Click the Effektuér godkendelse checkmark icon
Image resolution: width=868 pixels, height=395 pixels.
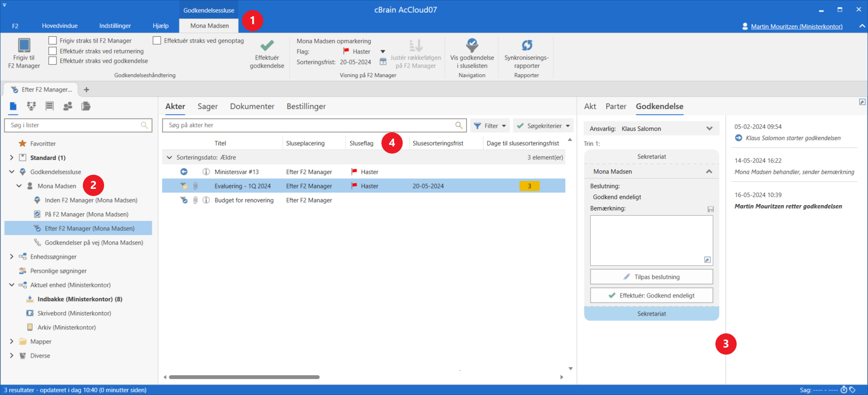[x=267, y=45]
